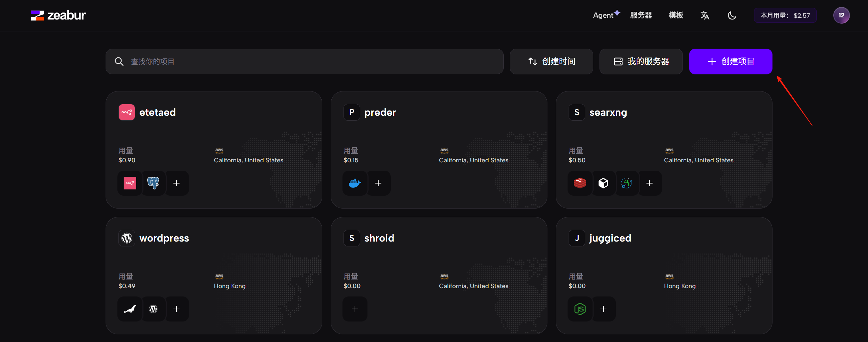The width and height of the screenshot is (868, 342).
Task: Open the white cube service in searxng
Action: 603,183
